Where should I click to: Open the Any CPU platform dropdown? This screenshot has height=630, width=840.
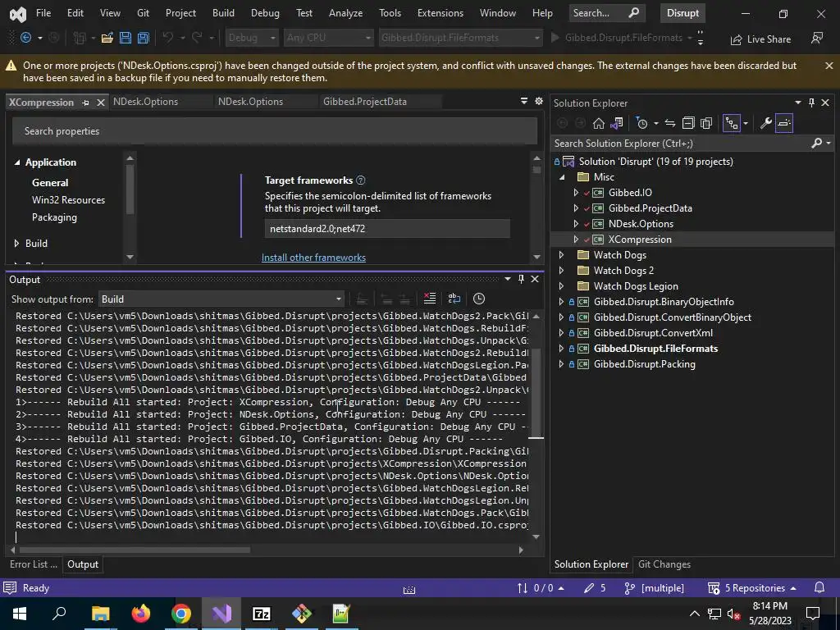(328, 38)
